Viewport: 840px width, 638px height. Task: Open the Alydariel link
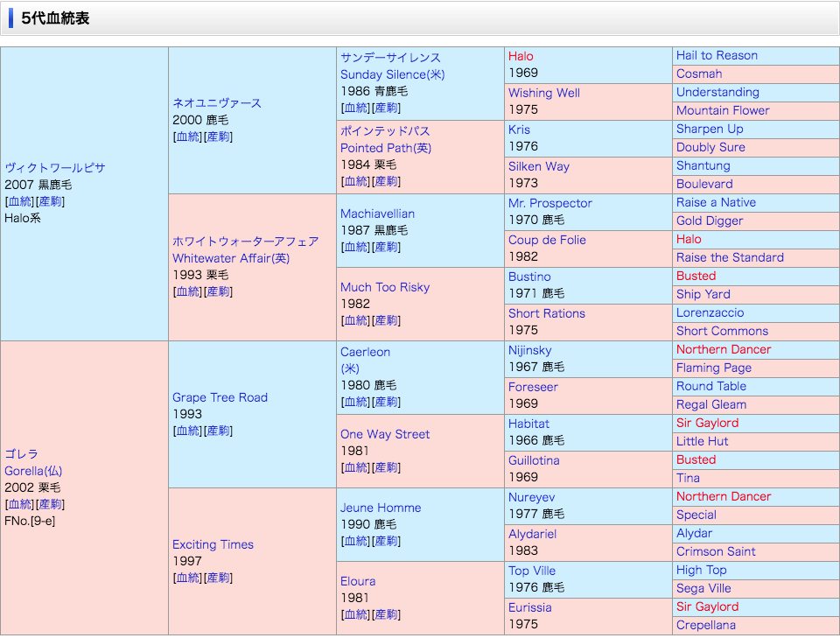[x=533, y=534]
